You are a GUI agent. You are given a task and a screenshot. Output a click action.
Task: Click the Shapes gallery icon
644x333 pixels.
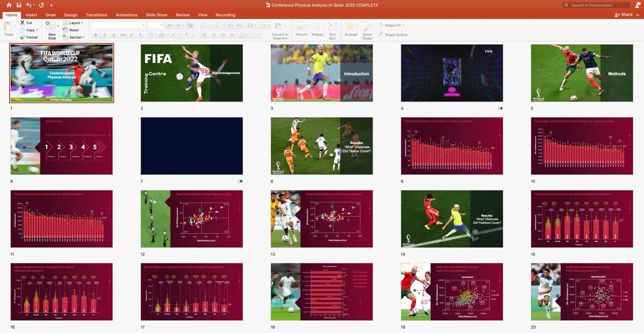317,26
